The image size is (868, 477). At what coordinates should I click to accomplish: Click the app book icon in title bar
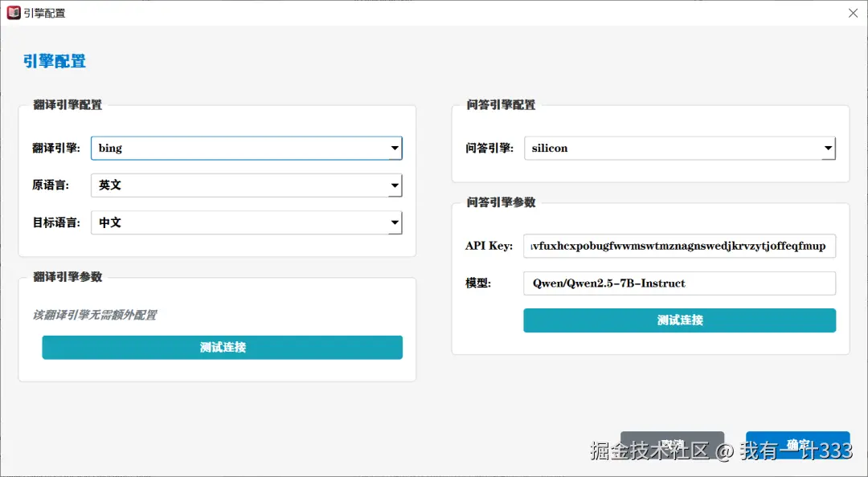pos(14,13)
